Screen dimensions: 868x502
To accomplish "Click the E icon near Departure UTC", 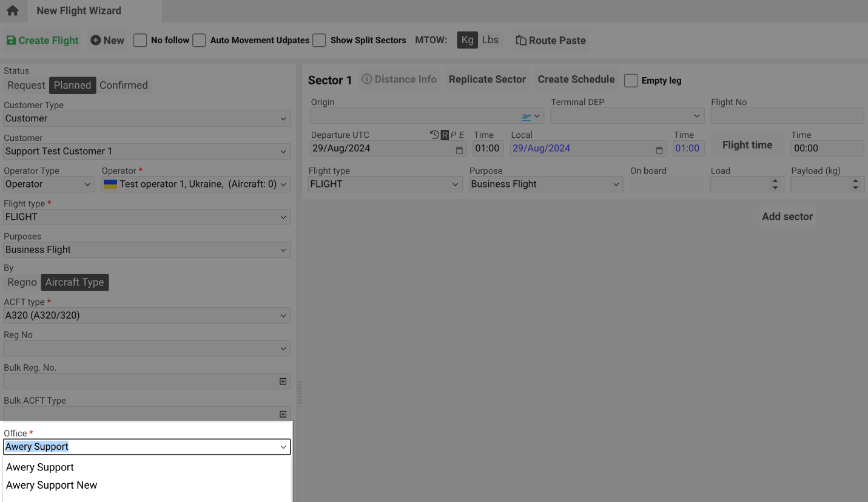I will (x=460, y=135).
